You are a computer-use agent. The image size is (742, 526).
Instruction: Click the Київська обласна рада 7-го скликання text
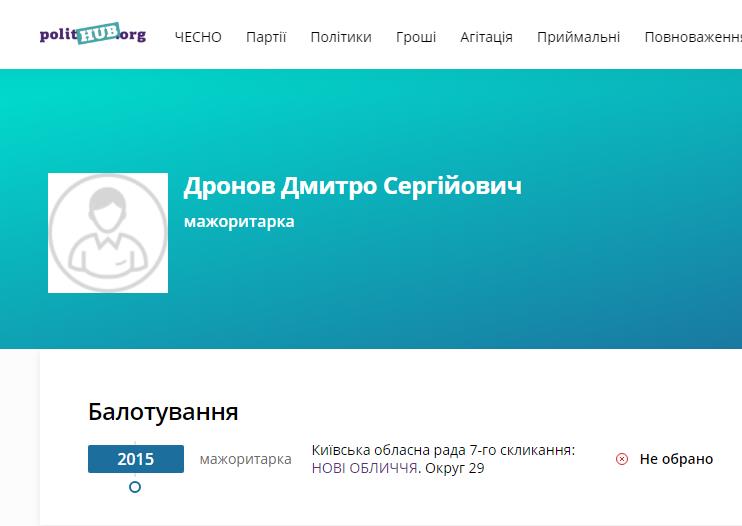pos(443,450)
